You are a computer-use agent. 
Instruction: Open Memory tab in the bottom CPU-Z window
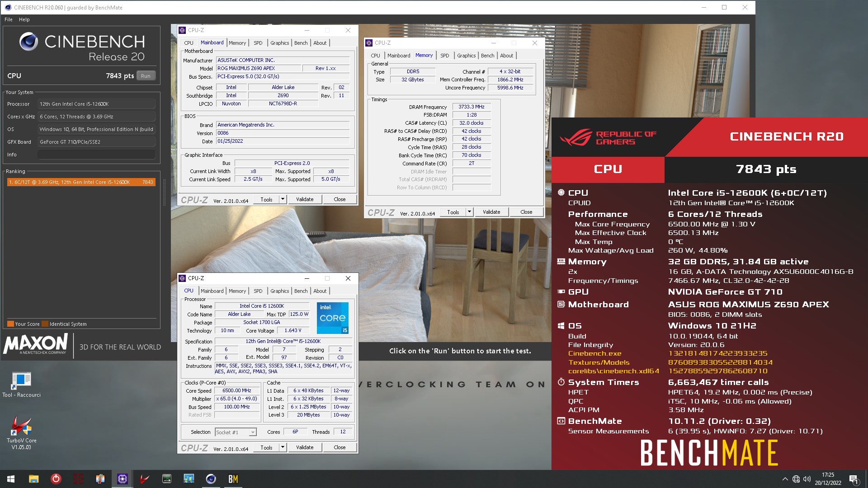pos(237,291)
